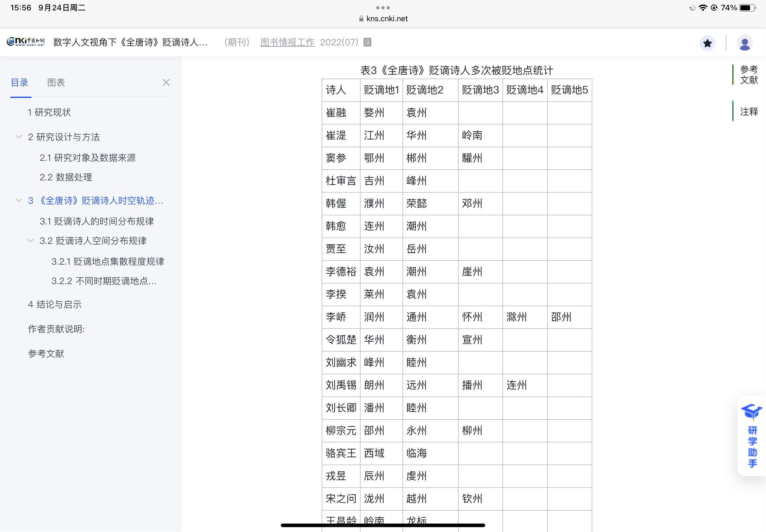Tap the home indicator bar
Viewport: 766px width, 532px height.
pyautogui.click(x=383, y=525)
